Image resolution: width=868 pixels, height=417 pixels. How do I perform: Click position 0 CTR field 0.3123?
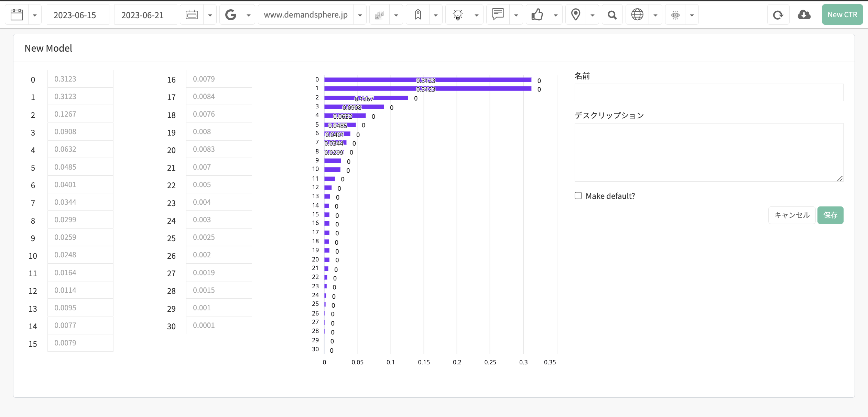click(x=80, y=79)
